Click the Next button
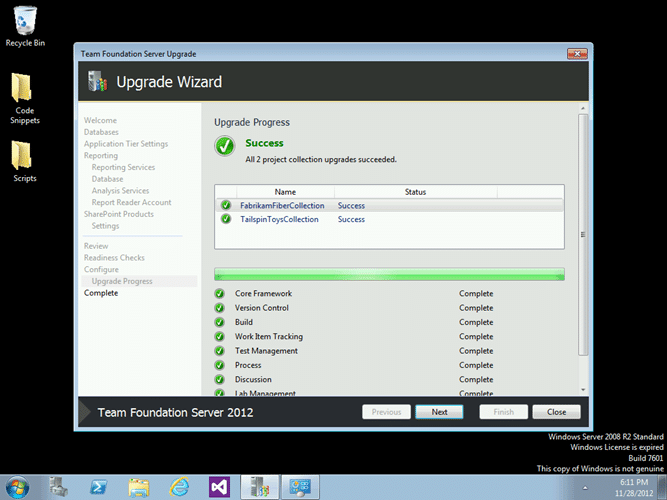 tap(439, 412)
